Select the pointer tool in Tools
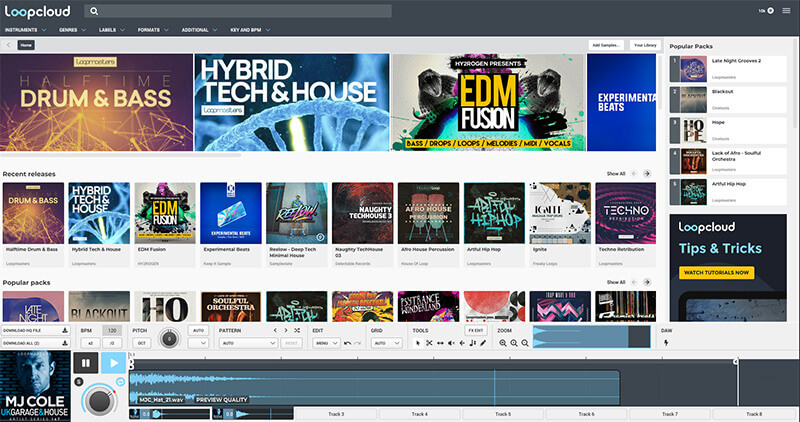Image resolution: width=800 pixels, height=422 pixels. (x=418, y=343)
